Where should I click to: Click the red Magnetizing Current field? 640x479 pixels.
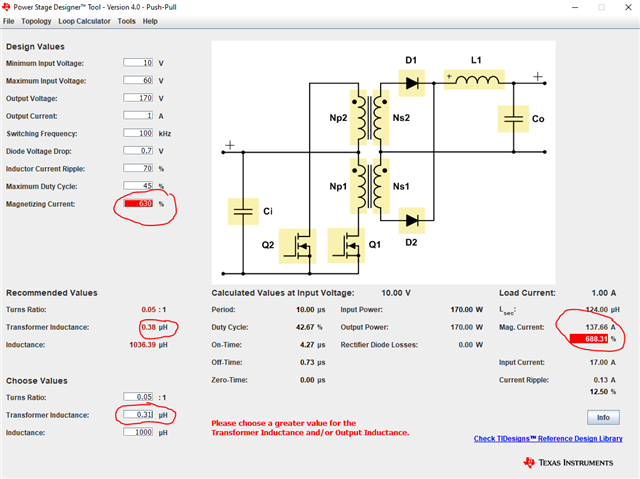(138, 203)
